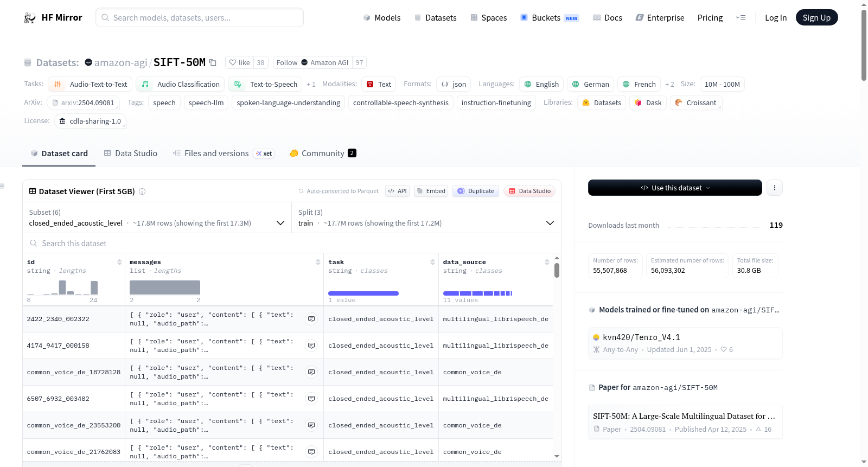Open the Split dropdown set to train
Viewport: 868px width, 467px height.
click(426, 218)
